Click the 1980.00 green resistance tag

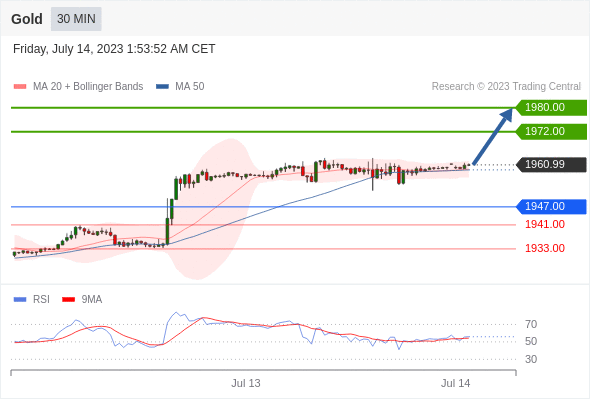551,108
